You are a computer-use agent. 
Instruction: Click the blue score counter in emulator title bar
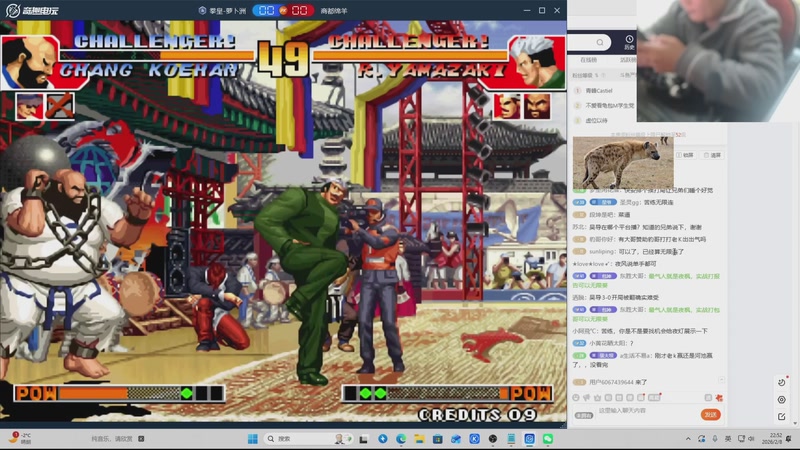[x=266, y=10]
